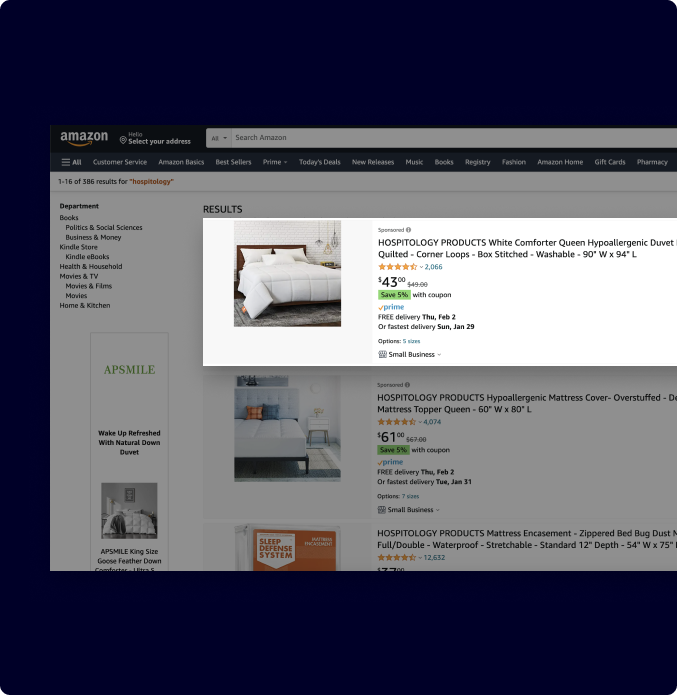Open the 12,632 reviews link

(434, 558)
